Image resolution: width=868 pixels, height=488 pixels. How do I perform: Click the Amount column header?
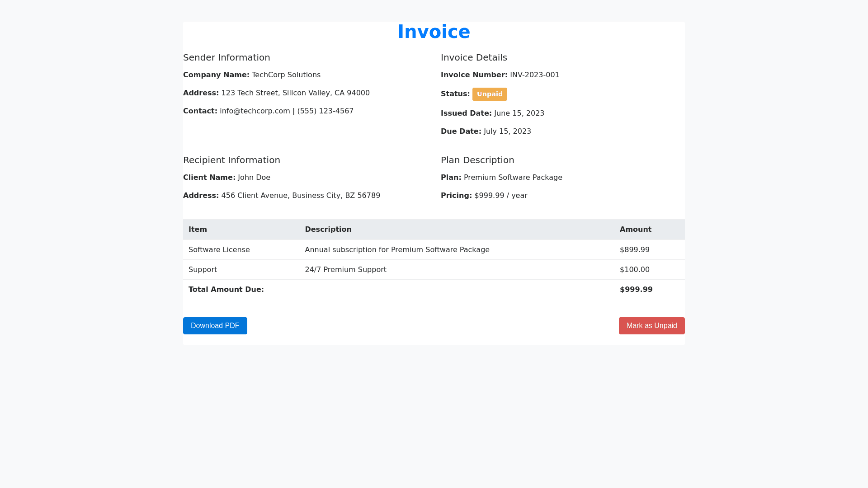click(x=635, y=230)
